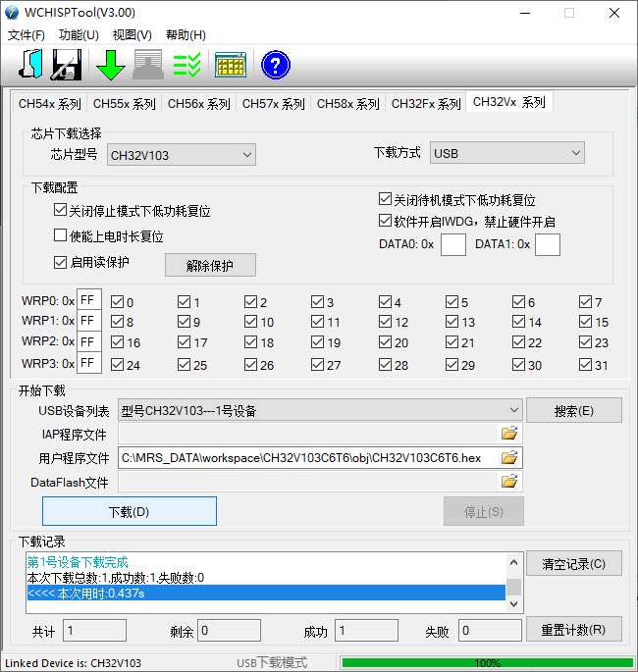
Task: Click the WCHISPTool app icon in title bar
Action: [12, 13]
